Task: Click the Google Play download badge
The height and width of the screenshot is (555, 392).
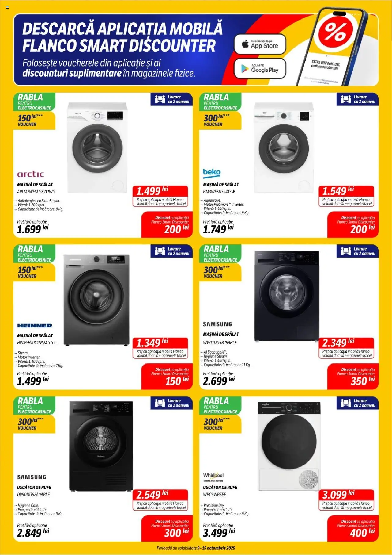Action: pos(260,68)
